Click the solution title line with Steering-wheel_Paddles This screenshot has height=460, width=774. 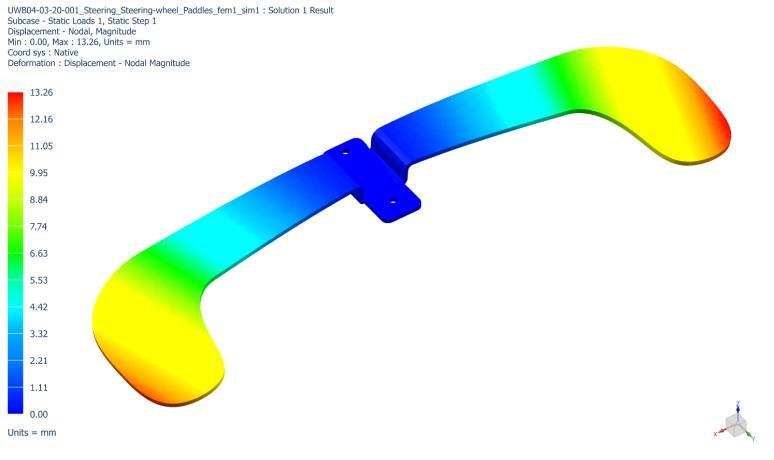170,10
